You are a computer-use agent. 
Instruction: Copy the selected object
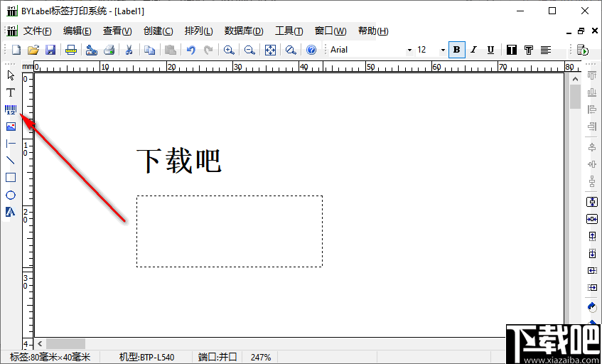(149, 50)
